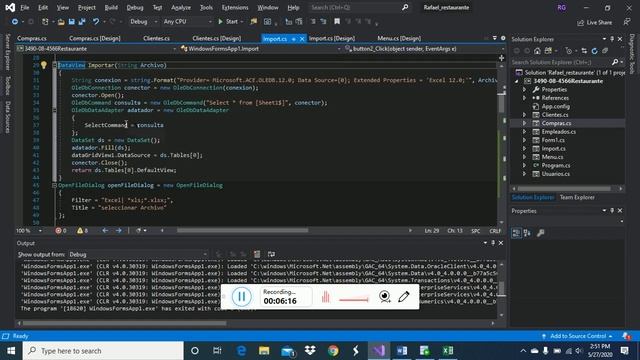Expand the Clientes.cs node
Screen dimensions: 640x360
coord(524,115)
